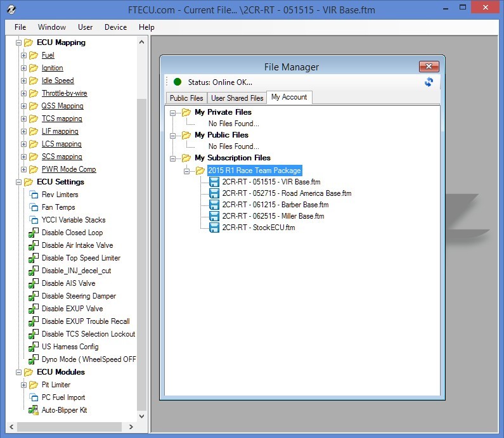Click the green File Manager status indicator
The height and width of the screenshot is (438, 504).
pos(178,82)
